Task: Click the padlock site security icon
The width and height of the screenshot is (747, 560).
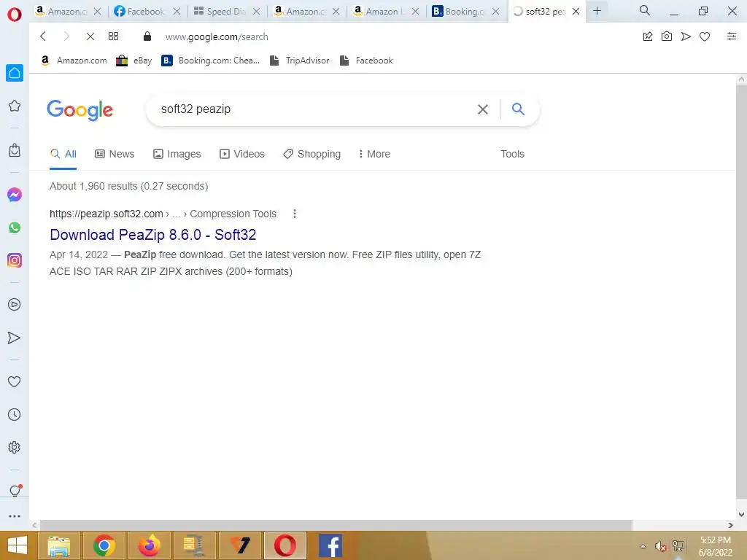Action: pyautogui.click(x=147, y=36)
